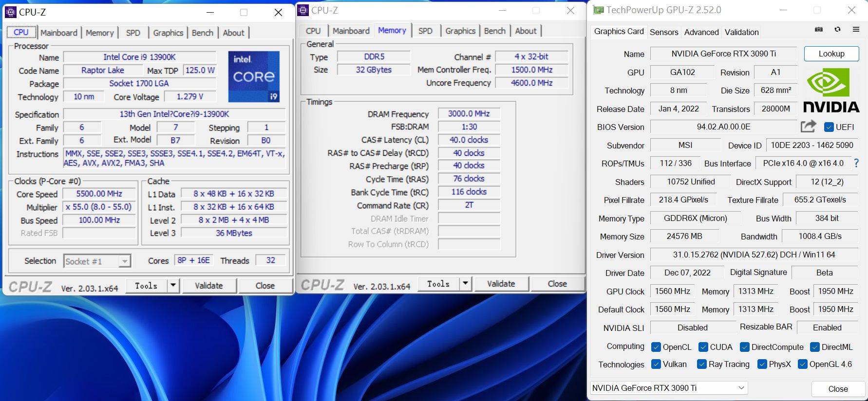Image resolution: width=868 pixels, height=401 pixels.
Task: Switch to Mainboard tab in CPU window
Action: (x=59, y=33)
